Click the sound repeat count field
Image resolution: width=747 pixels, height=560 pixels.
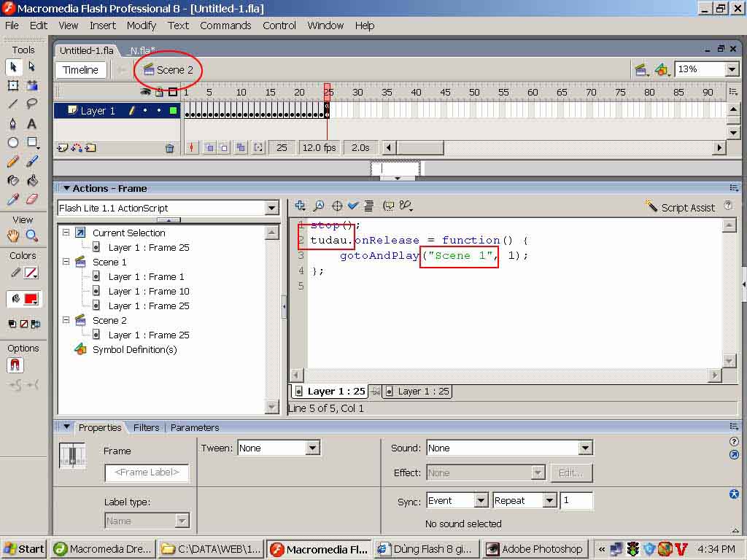(x=576, y=500)
